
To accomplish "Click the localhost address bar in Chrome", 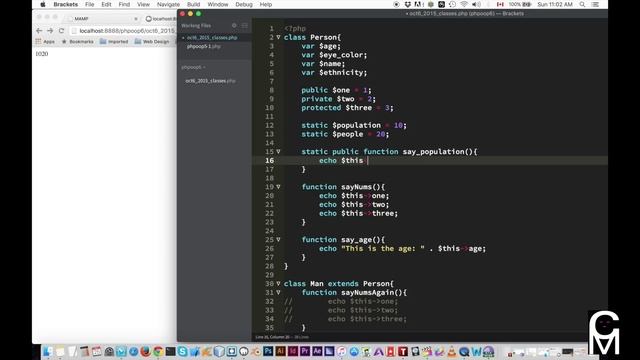I will 124,31.
